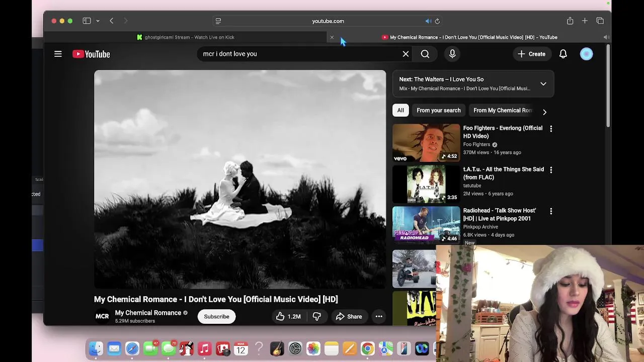
Task: Reload the youtube.com page
Action: 437,21
